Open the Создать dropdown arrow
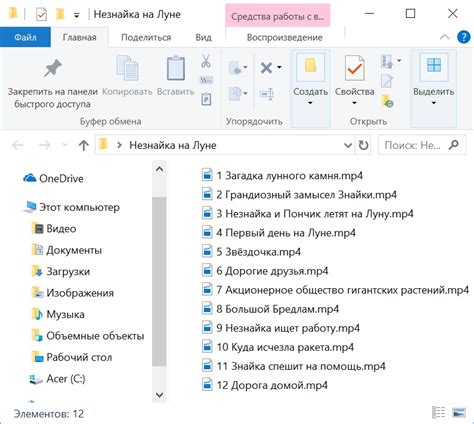The image size is (474, 424). (x=310, y=103)
